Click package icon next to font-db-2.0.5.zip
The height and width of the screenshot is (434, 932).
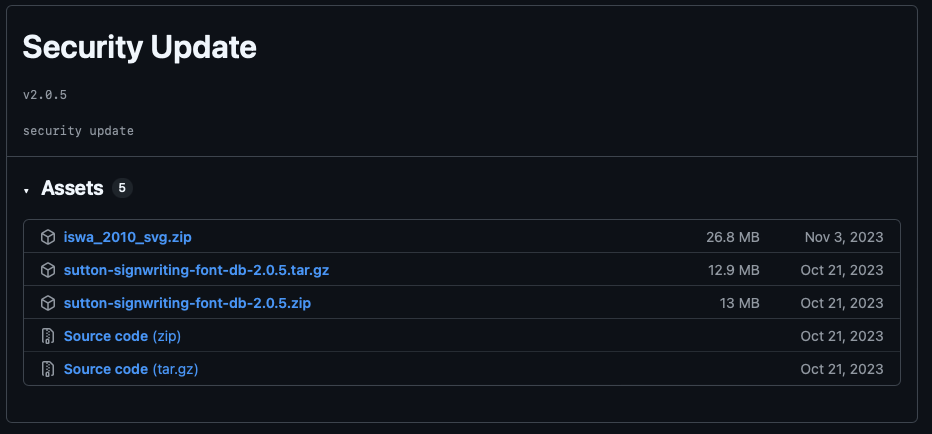[x=48, y=303]
